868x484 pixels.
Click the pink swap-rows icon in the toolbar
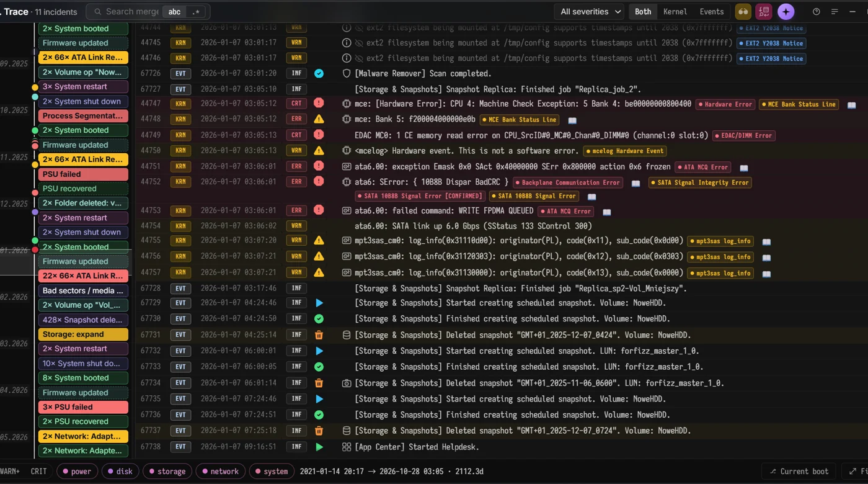(x=764, y=12)
